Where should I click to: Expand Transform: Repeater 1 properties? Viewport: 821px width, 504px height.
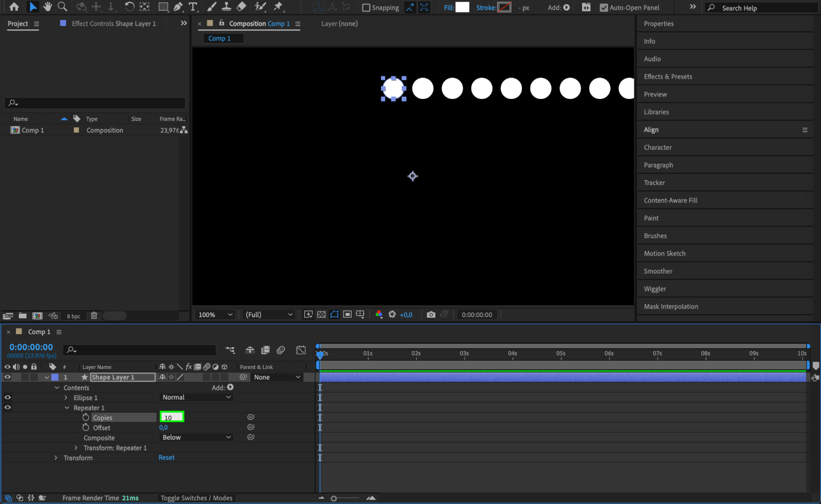pos(76,448)
